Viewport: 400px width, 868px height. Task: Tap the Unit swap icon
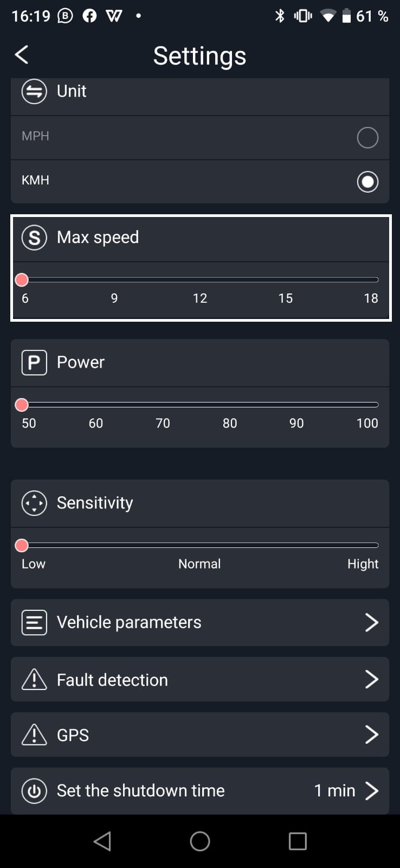(34, 91)
